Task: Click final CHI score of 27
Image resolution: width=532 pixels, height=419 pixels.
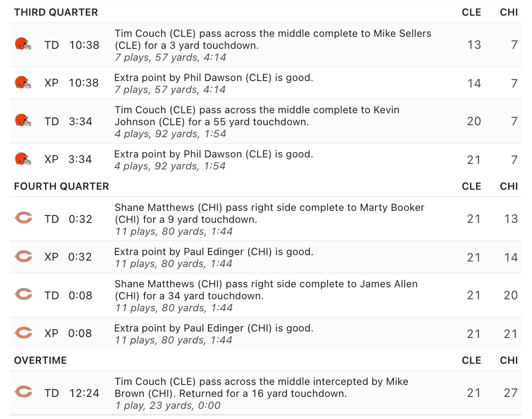Action: pyautogui.click(x=511, y=393)
